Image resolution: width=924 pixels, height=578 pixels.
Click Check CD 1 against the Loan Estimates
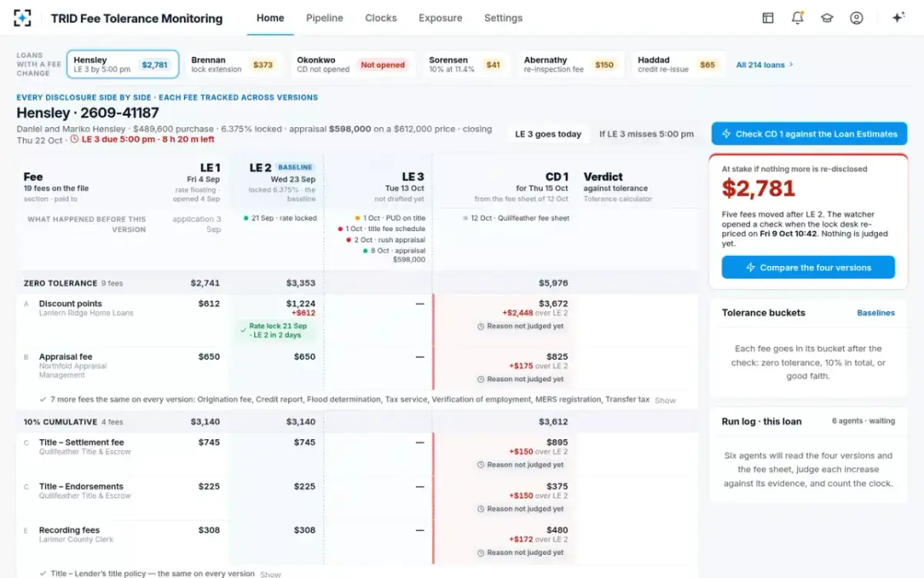[809, 134]
